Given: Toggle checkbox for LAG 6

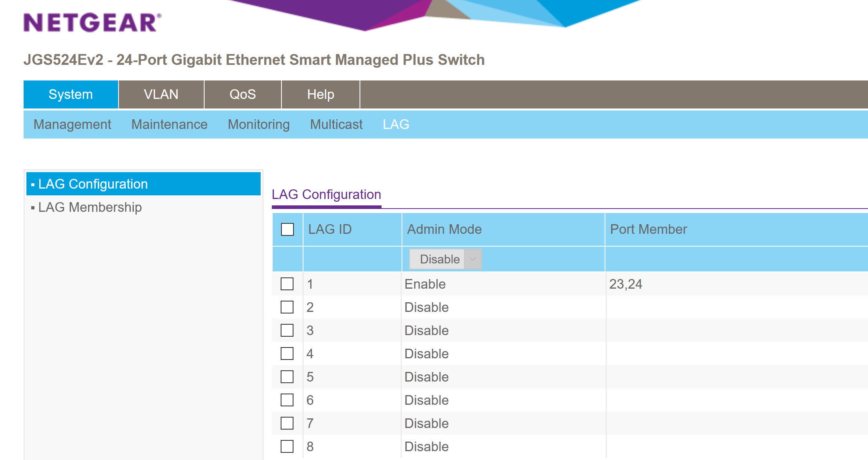Looking at the screenshot, I should (x=287, y=400).
